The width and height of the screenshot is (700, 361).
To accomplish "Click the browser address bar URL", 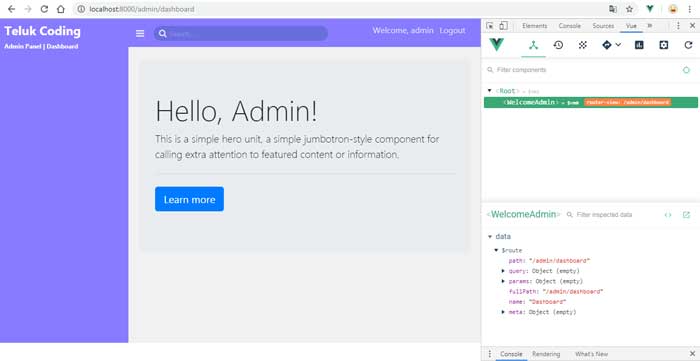I will 142,9.
